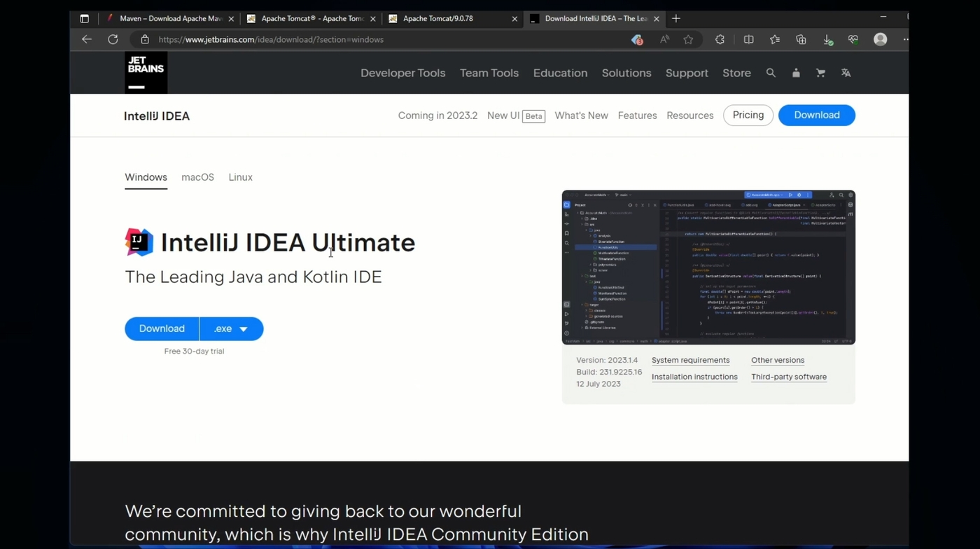Expand the .exe installer type dropdown
This screenshot has height=549, width=980.
coord(232,328)
